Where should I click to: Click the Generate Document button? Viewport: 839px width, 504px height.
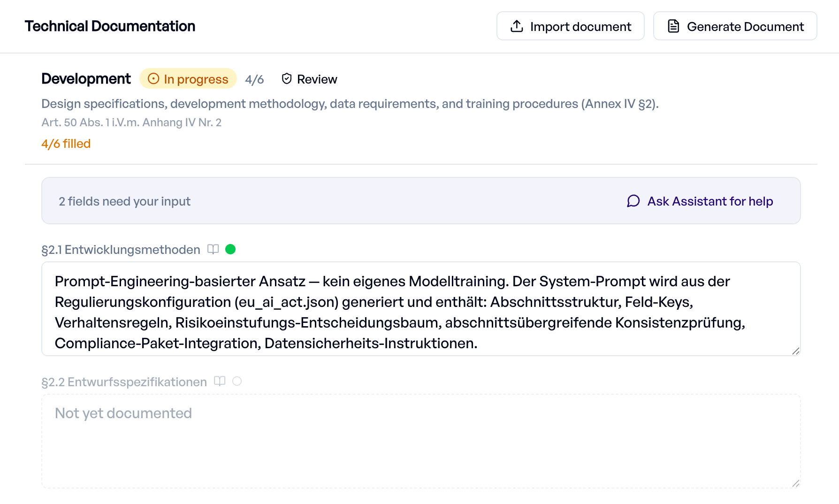click(x=735, y=26)
